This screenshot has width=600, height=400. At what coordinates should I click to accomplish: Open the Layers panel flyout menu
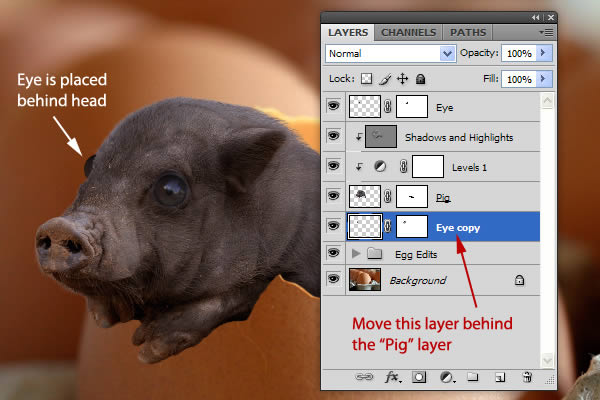[546, 33]
